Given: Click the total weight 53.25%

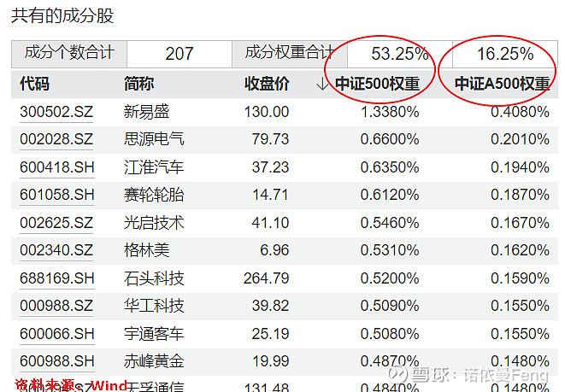Looking at the screenshot, I should point(400,54).
